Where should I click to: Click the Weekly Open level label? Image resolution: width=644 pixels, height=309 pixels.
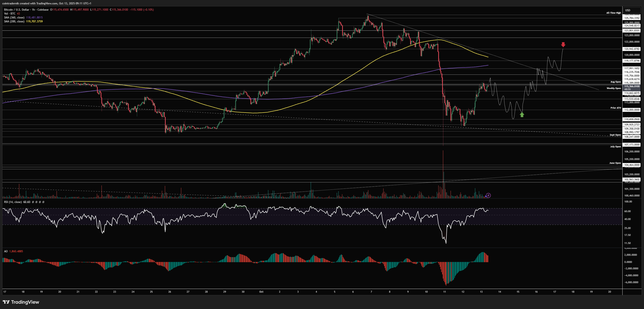[x=614, y=88]
